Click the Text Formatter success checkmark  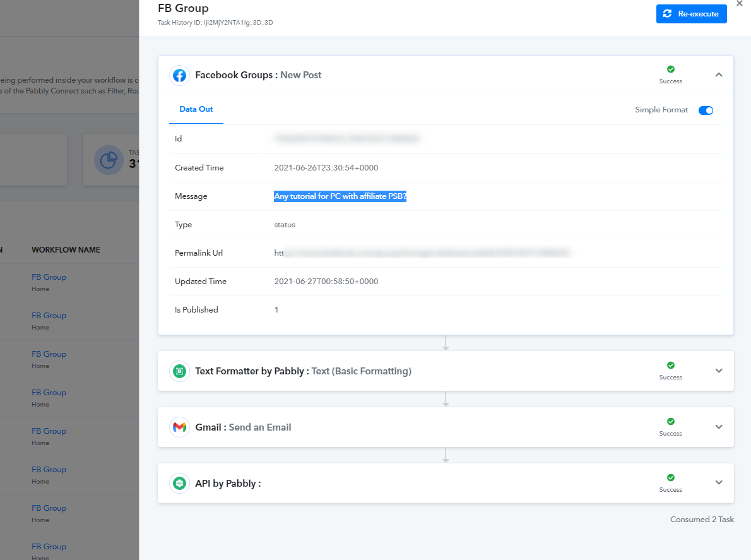[x=670, y=365]
